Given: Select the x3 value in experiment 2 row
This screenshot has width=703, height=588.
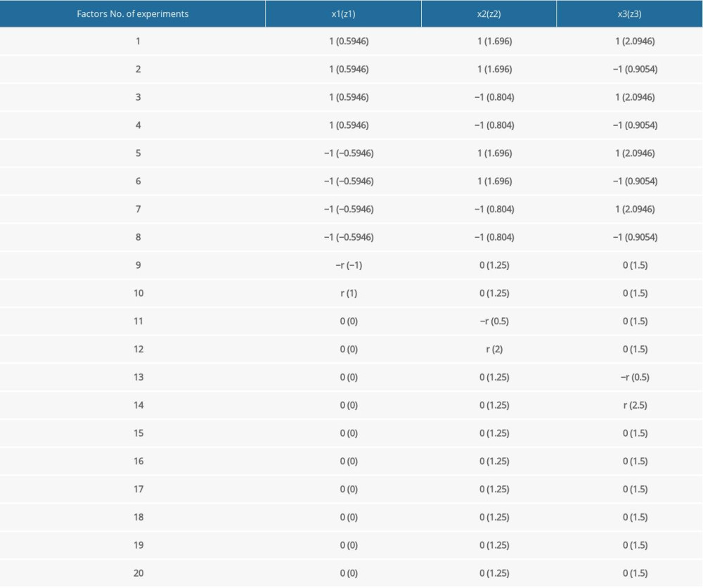Looking at the screenshot, I should pos(635,69).
